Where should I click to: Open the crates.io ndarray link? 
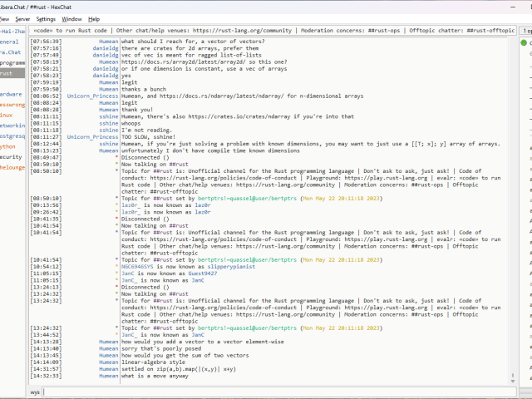pyautogui.click(x=248, y=117)
